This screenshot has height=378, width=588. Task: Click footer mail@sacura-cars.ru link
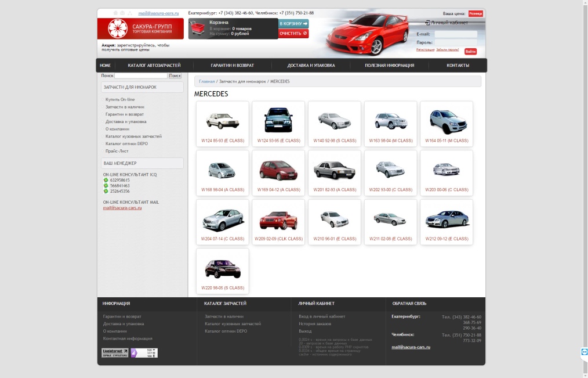coord(411,347)
